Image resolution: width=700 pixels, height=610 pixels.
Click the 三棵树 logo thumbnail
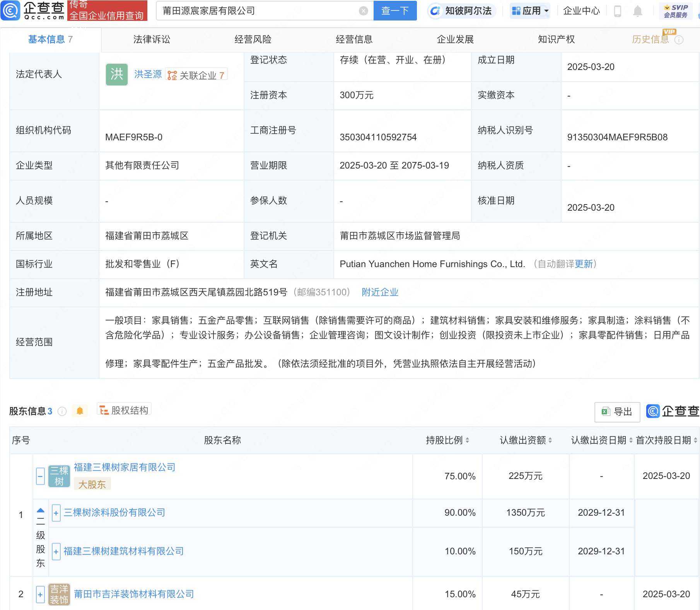point(59,476)
